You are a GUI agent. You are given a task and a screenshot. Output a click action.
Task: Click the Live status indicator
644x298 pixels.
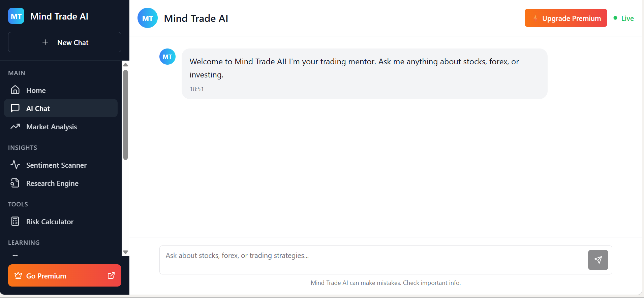point(624,18)
